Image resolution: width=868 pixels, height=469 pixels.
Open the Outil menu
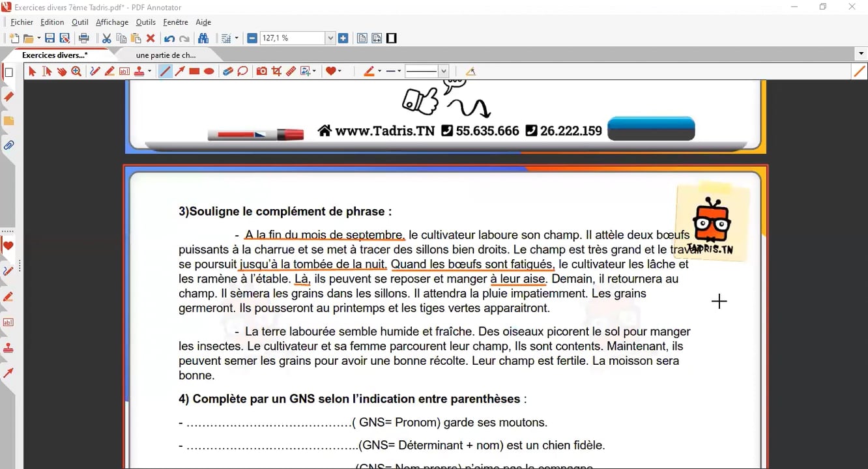pos(80,22)
